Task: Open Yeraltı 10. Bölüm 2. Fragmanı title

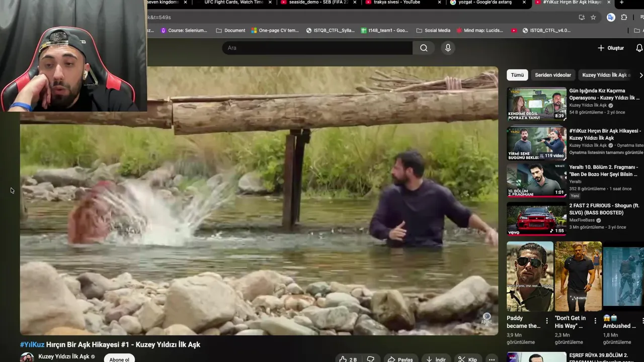Action: pos(603,170)
